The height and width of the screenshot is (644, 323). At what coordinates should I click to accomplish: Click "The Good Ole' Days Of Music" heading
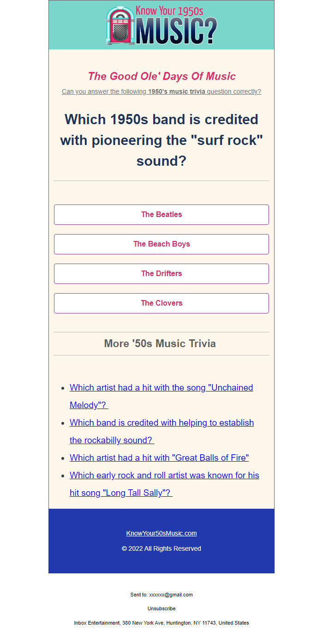161,76
